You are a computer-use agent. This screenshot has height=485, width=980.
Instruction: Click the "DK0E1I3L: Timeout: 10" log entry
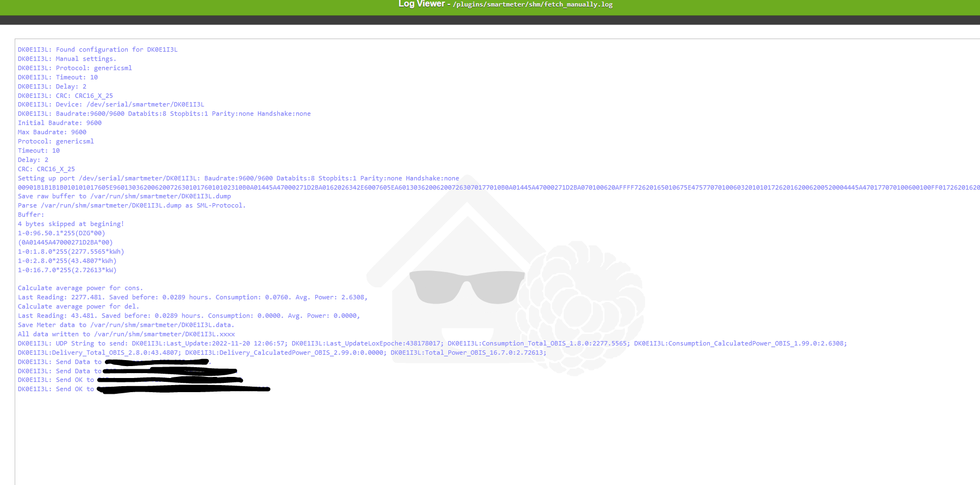pos(58,77)
